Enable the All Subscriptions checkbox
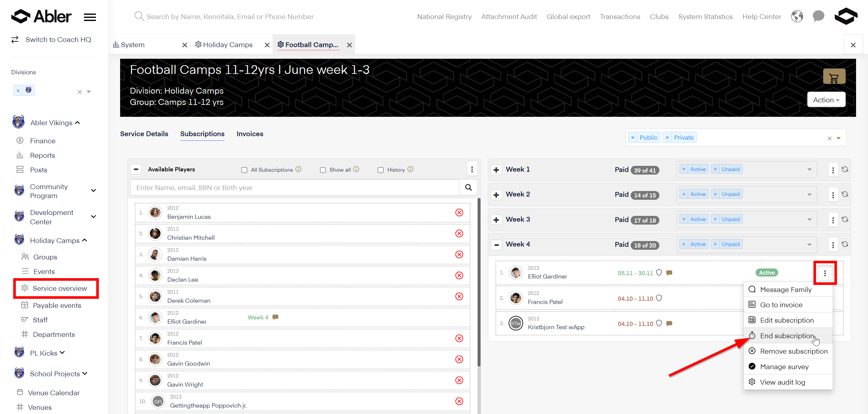868x414 pixels. point(244,170)
